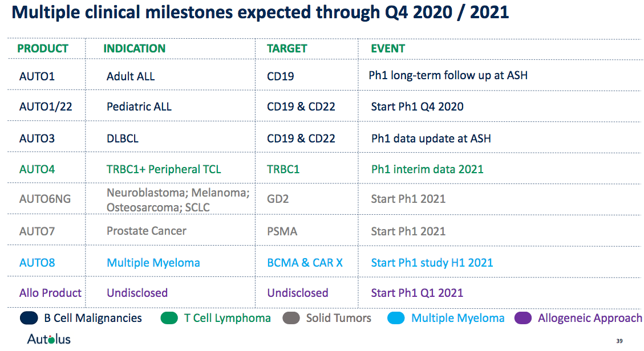This screenshot has height=351, width=644.
Task: Click the slide page number 39
Action: [x=619, y=341]
